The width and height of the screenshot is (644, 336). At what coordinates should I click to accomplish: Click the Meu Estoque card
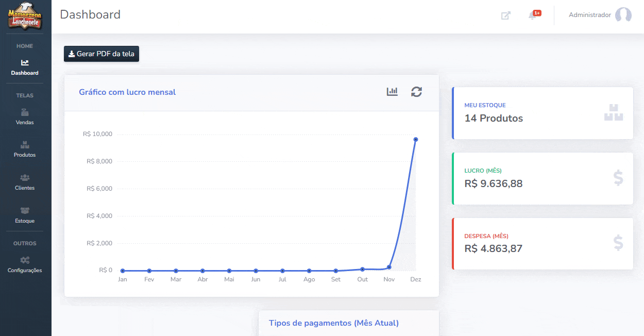542,113
